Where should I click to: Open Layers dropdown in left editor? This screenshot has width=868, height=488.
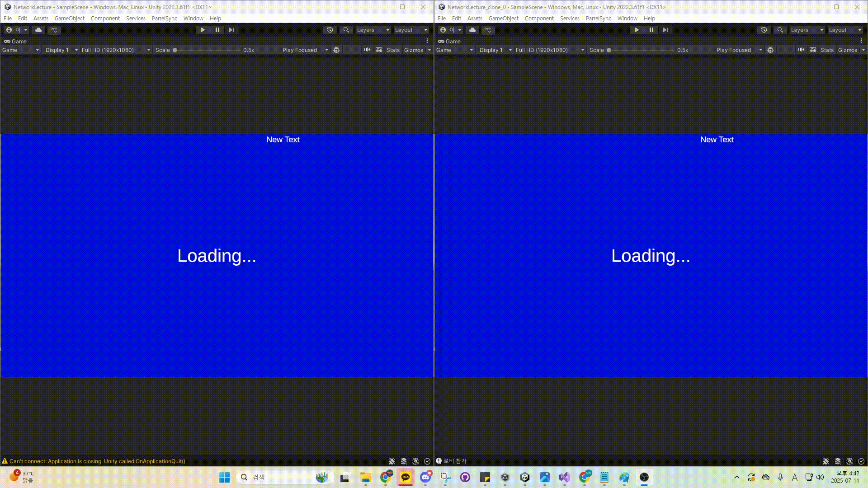373,30
